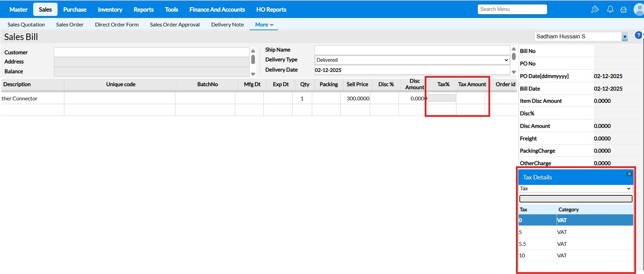Open the HO Reports menu
The image size is (644, 274).
(271, 9)
